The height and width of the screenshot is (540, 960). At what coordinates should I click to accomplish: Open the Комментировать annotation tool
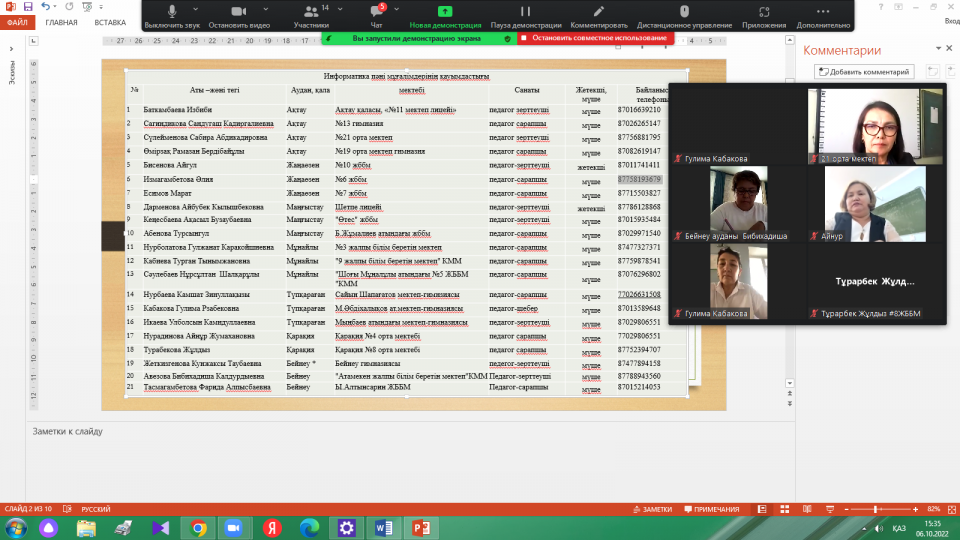[599, 16]
